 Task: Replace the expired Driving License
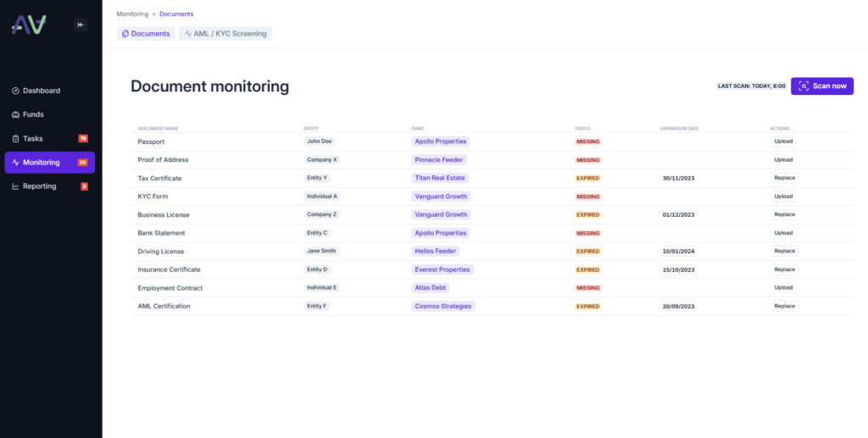tap(784, 251)
